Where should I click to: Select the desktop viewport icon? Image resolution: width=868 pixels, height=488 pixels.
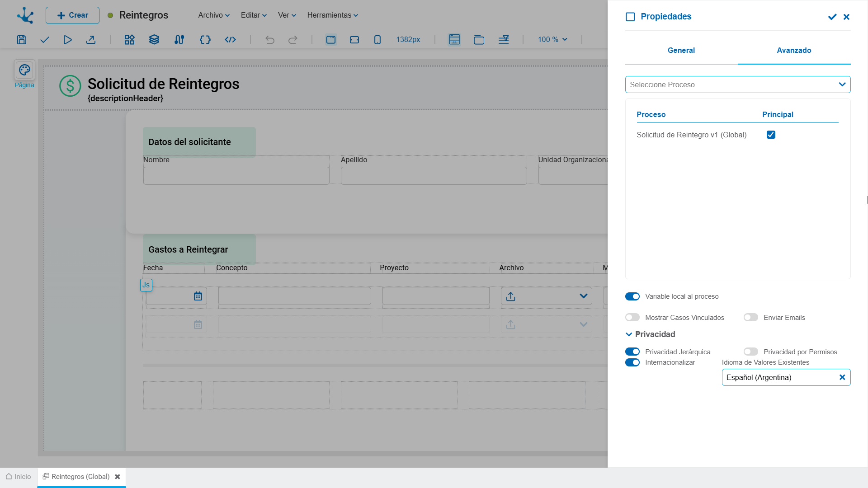tap(331, 40)
